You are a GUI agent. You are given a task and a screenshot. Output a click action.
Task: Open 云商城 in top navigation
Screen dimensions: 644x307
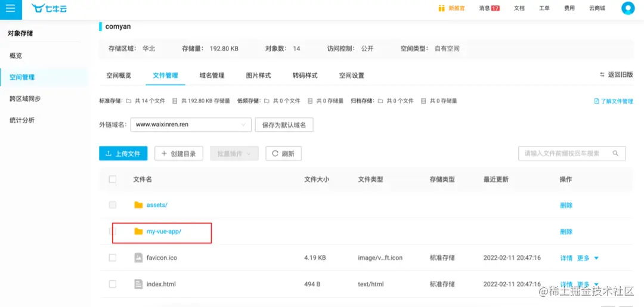(597, 8)
